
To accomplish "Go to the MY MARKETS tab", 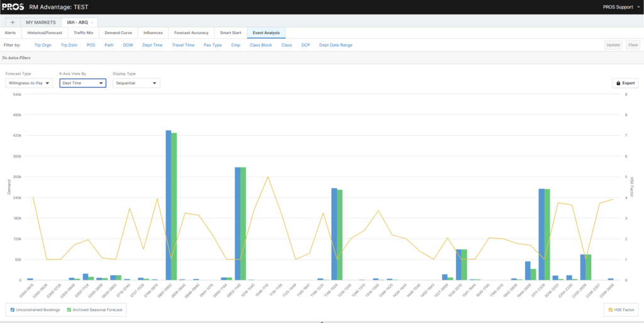I will point(40,22).
